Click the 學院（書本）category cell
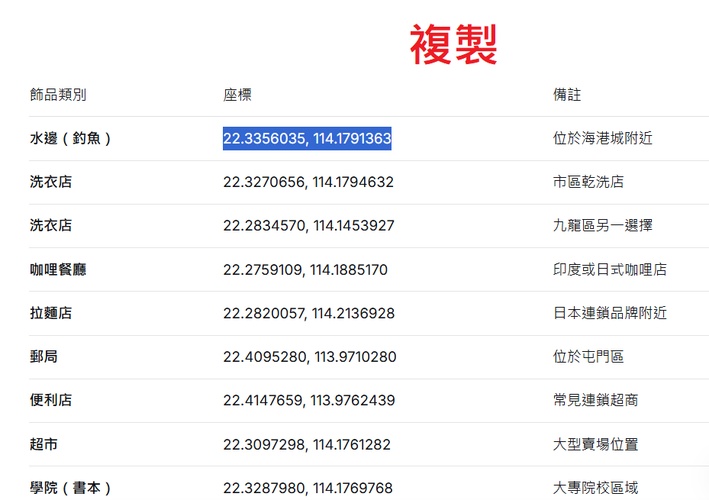This screenshot has width=709, height=500. 71,488
